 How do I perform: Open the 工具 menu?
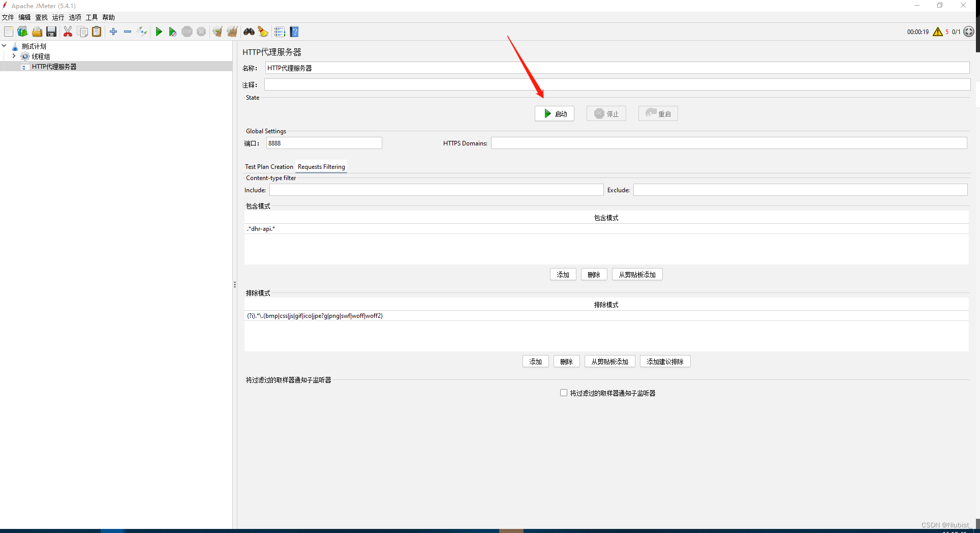tap(92, 17)
